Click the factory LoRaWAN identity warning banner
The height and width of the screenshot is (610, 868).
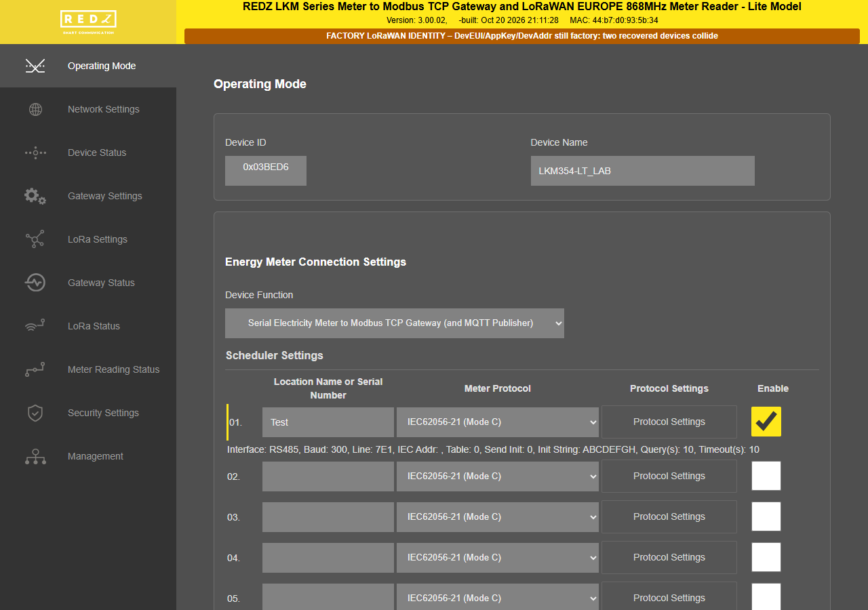click(522, 36)
